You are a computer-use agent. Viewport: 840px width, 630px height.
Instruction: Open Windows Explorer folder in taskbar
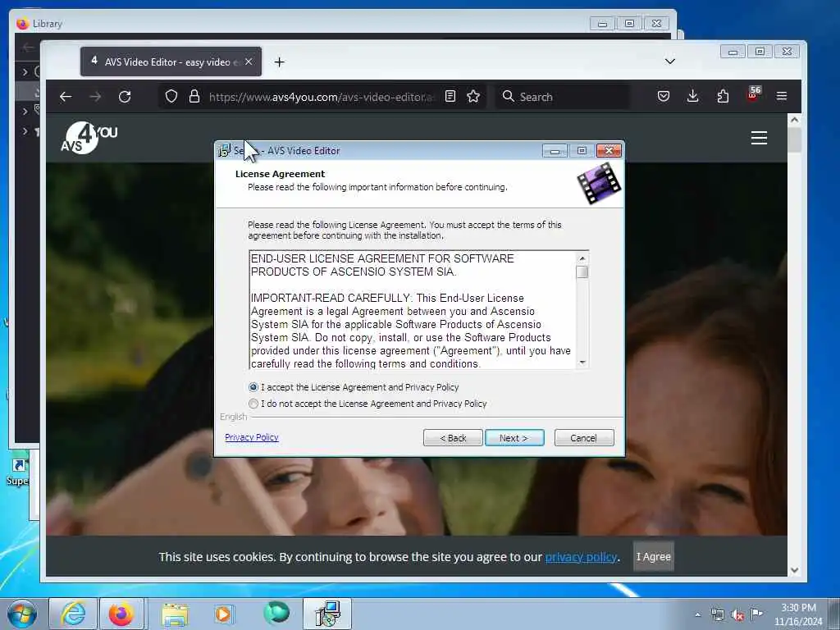pyautogui.click(x=175, y=614)
